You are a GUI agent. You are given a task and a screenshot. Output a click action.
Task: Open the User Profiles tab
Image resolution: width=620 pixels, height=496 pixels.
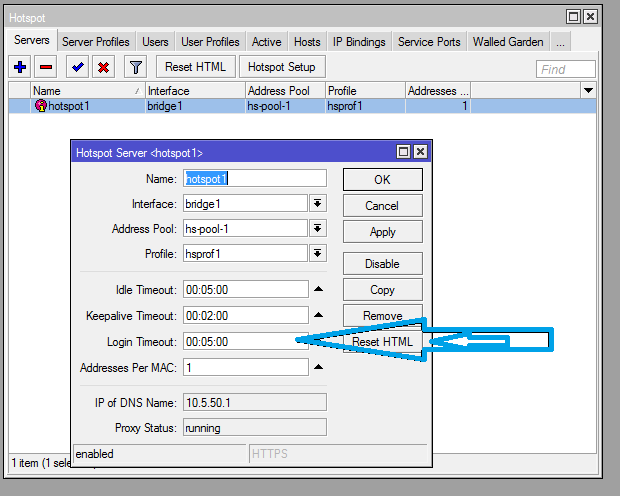[x=210, y=42]
